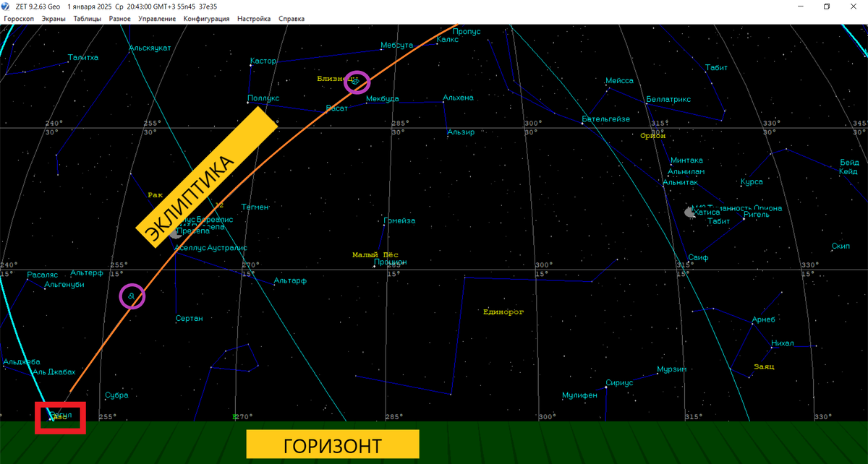Select the Leo zodiac sign glyph below Альтерф
The image size is (868, 464).
pyautogui.click(x=132, y=296)
